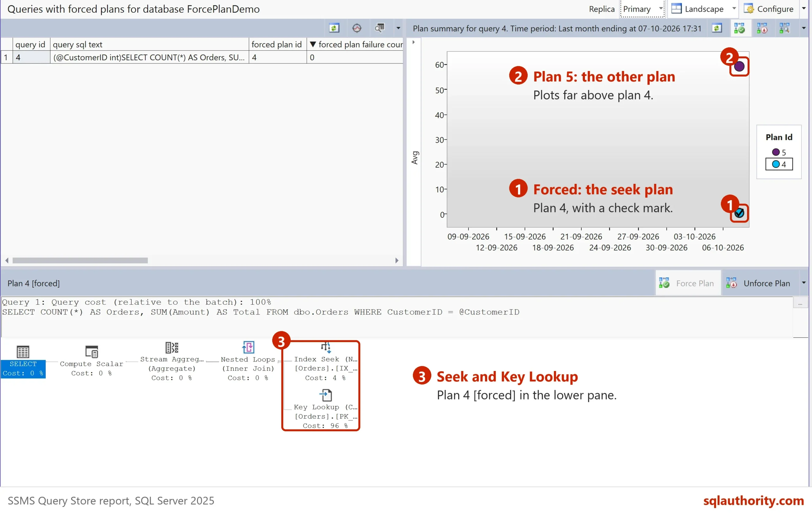Open the dropdown arrow beside Unforce Plan
This screenshot has width=812, height=513.
pos(804,283)
